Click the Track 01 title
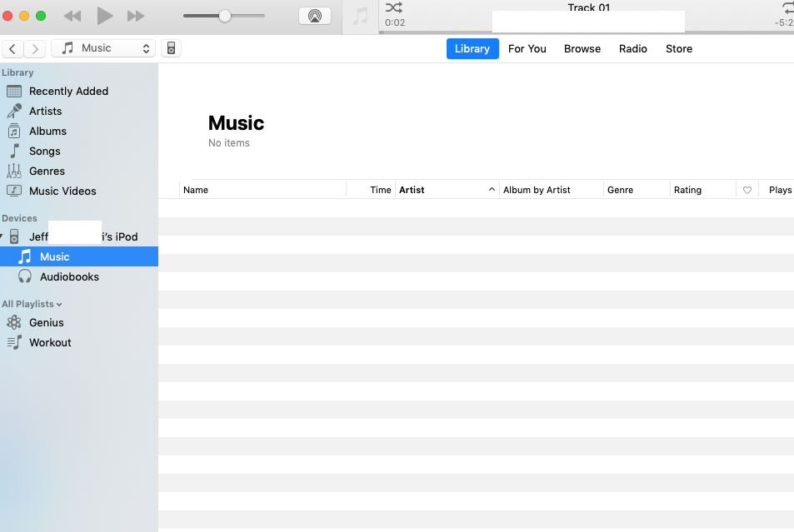 point(589,7)
